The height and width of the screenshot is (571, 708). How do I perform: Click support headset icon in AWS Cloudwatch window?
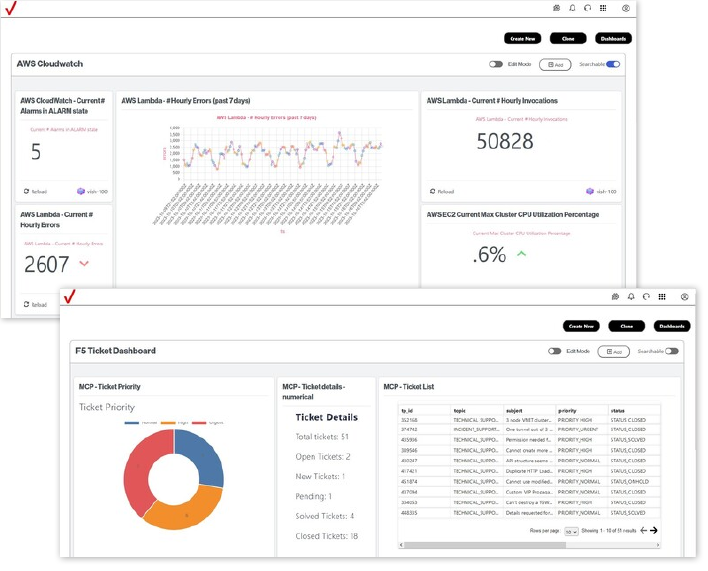click(x=587, y=8)
